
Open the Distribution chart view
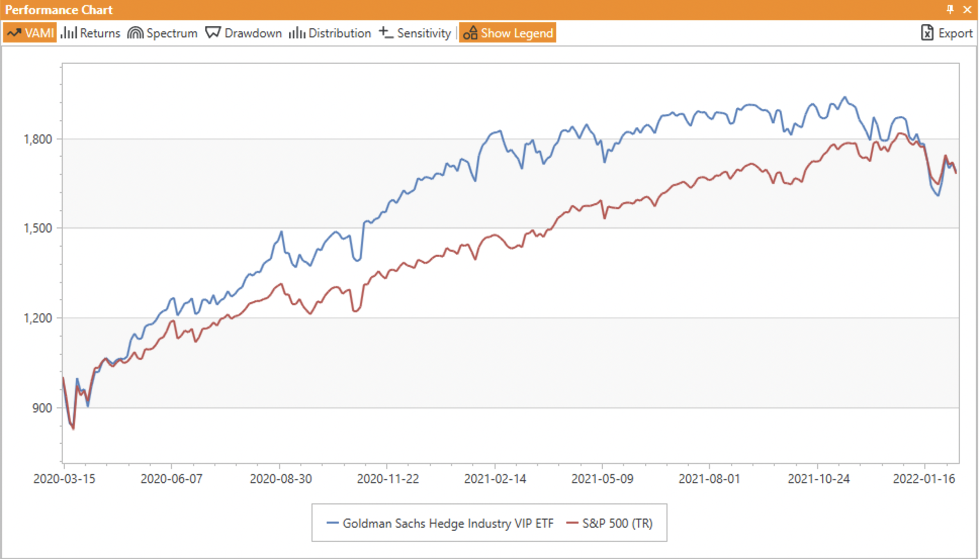pyautogui.click(x=339, y=33)
